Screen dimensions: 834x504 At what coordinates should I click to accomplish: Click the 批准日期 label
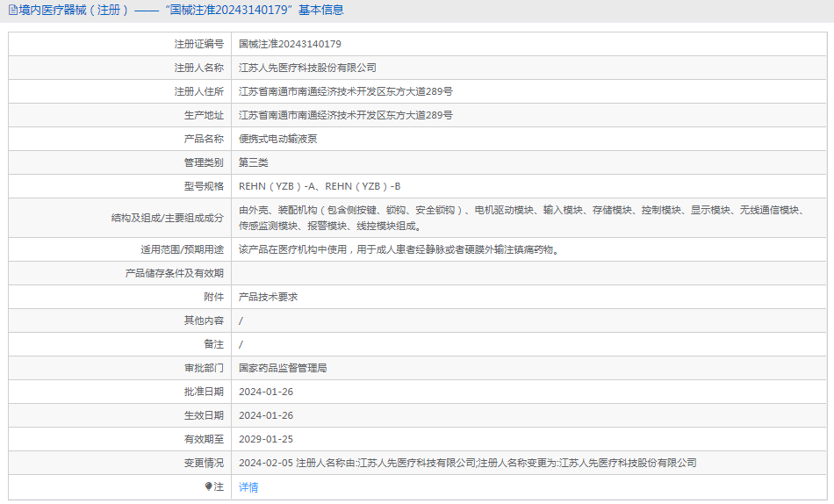(205, 392)
